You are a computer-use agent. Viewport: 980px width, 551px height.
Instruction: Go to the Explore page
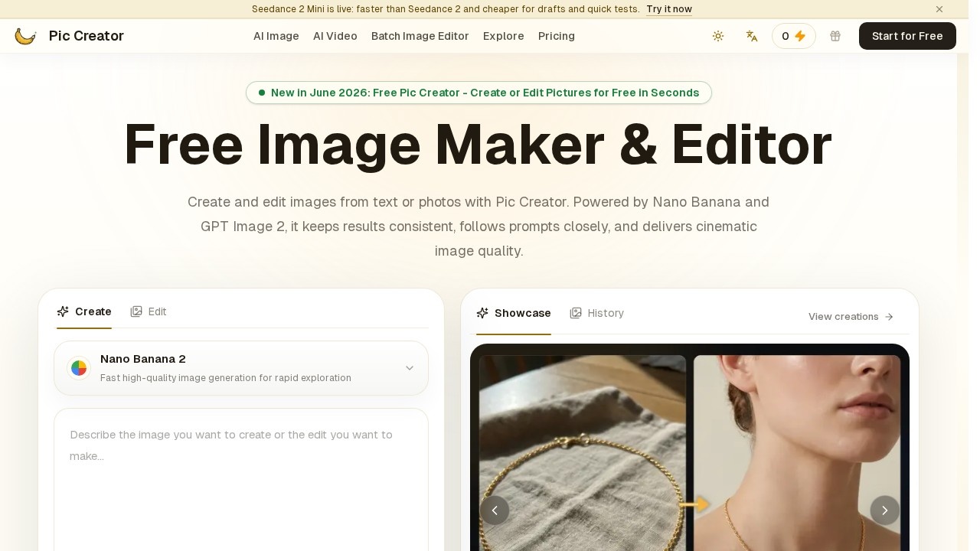504,36
